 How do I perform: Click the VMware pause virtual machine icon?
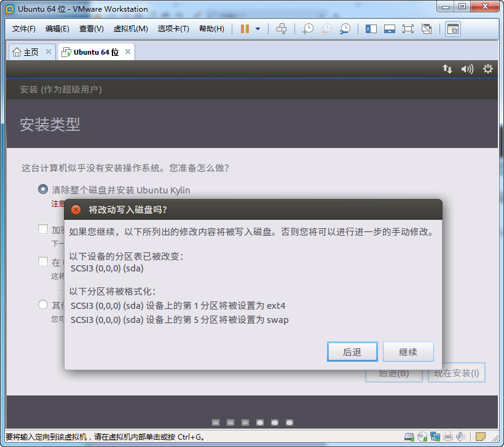[245, 29]
